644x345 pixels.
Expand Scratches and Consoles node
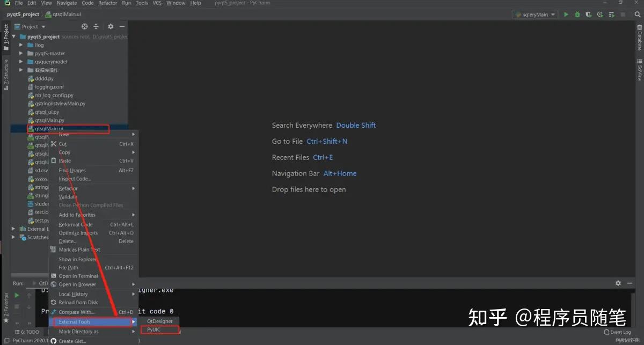coord(14,237)
